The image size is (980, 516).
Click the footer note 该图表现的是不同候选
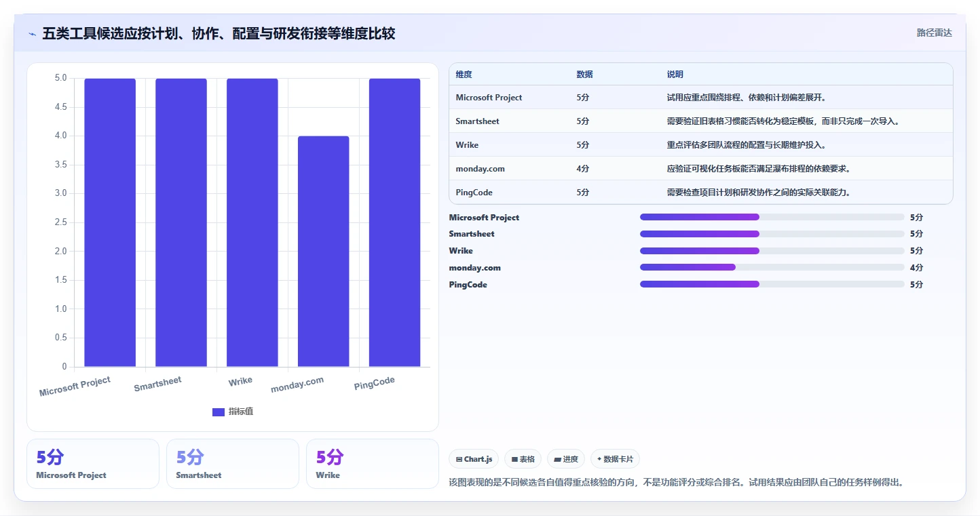click(x=676, y=483)
